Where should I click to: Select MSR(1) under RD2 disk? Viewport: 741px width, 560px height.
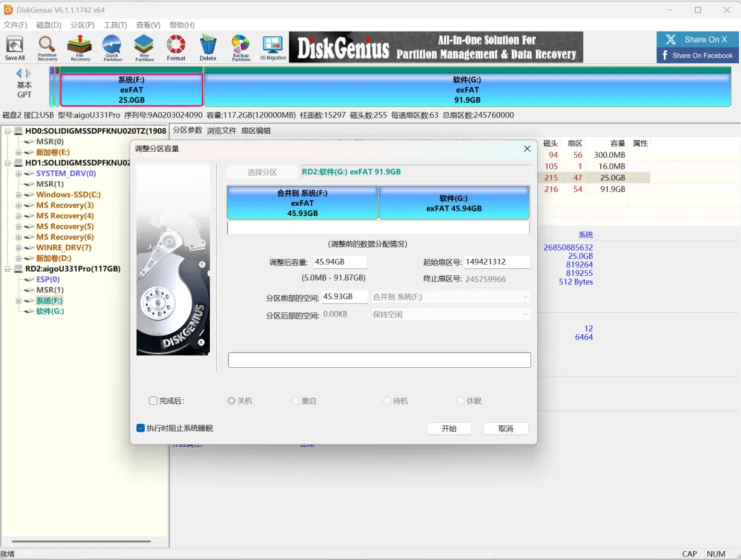coord(49,290)
